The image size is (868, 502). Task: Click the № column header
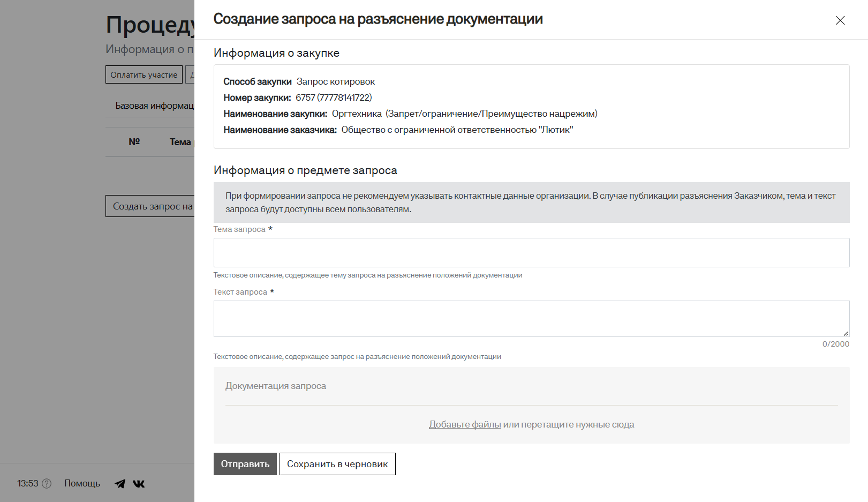(134, 142)
